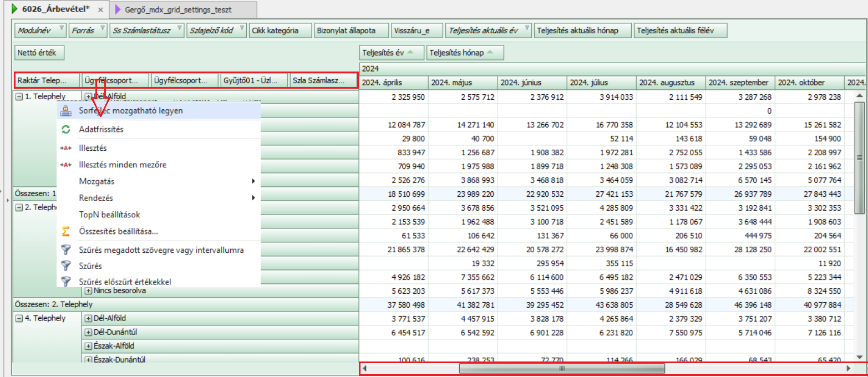This screenshot has height=377, width=868.
Task: Switch to Gergő_mdx_grid_settings_teszt tab
Action: pos(186,10)
